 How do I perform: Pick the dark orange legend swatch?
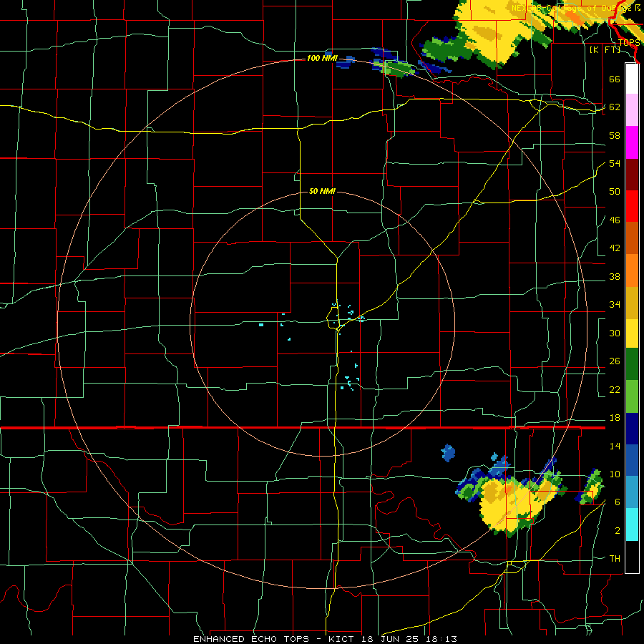(632, 238)
